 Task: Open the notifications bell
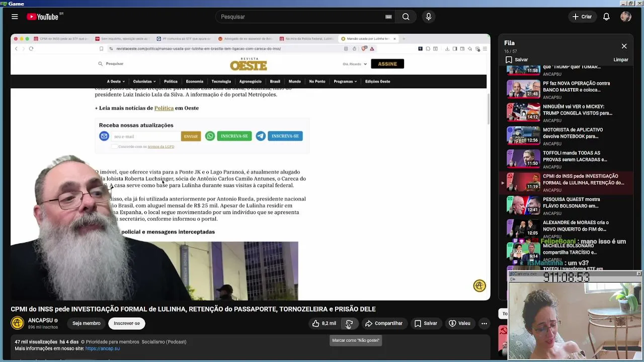pyautogui.click(x=606, y=17)
